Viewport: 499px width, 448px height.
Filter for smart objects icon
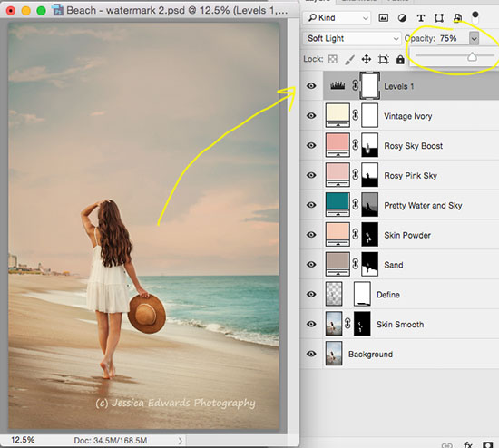pyautogui.click(x=457, y=18)
